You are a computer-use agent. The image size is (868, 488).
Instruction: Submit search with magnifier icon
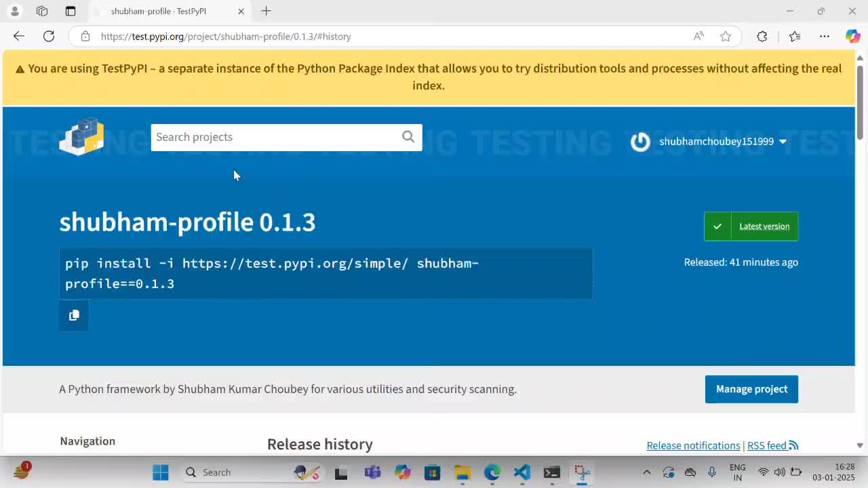tap(408, 137)
